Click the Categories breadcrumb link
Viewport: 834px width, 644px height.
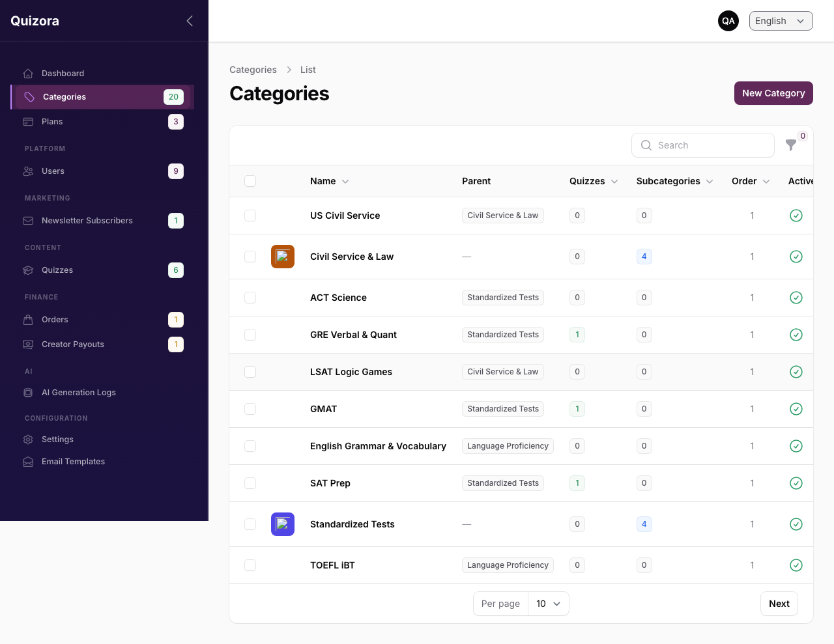point(253,70)
